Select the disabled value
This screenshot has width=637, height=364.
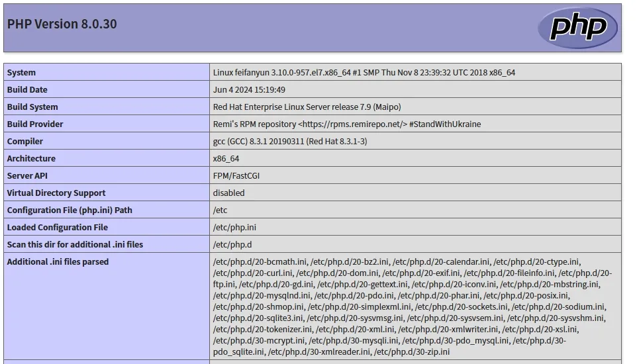tap(228, 193)
